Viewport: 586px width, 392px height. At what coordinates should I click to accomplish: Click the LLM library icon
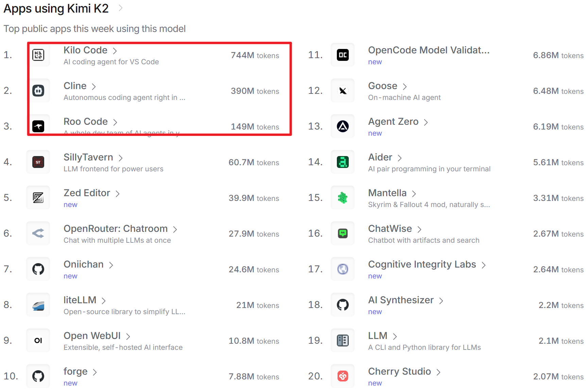[343, 340]
